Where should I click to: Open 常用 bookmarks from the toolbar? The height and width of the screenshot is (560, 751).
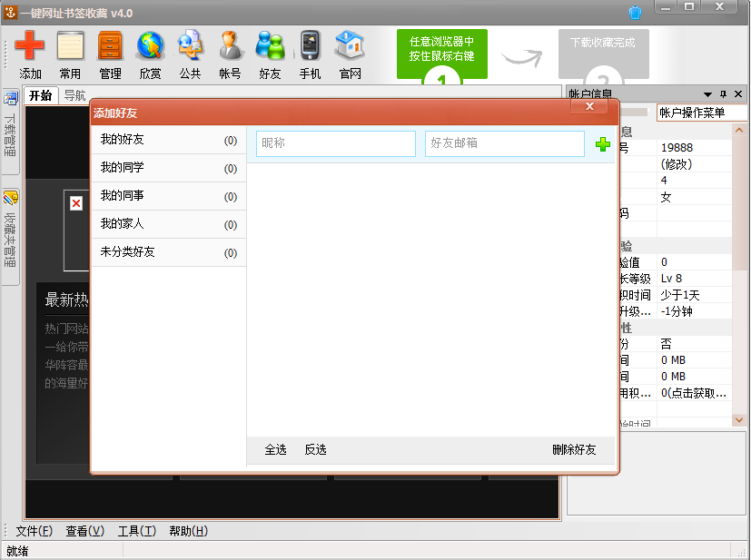click(70, 46)
